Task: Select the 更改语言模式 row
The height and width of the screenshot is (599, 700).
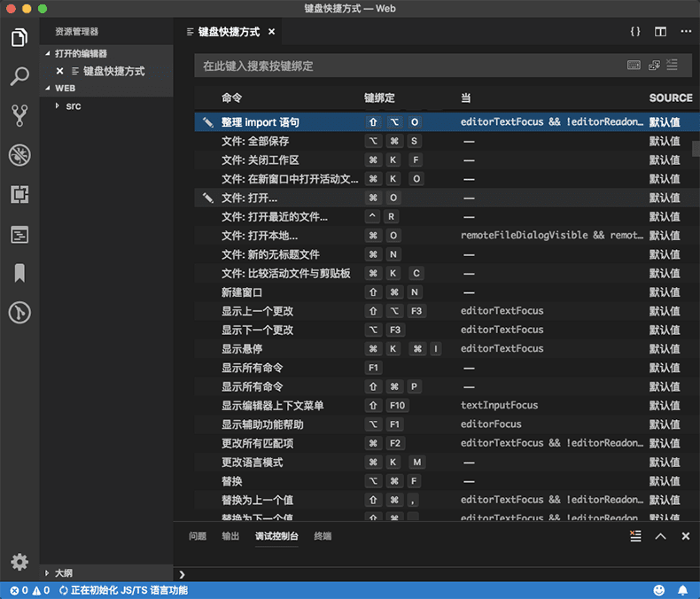Action: [447, 462]
